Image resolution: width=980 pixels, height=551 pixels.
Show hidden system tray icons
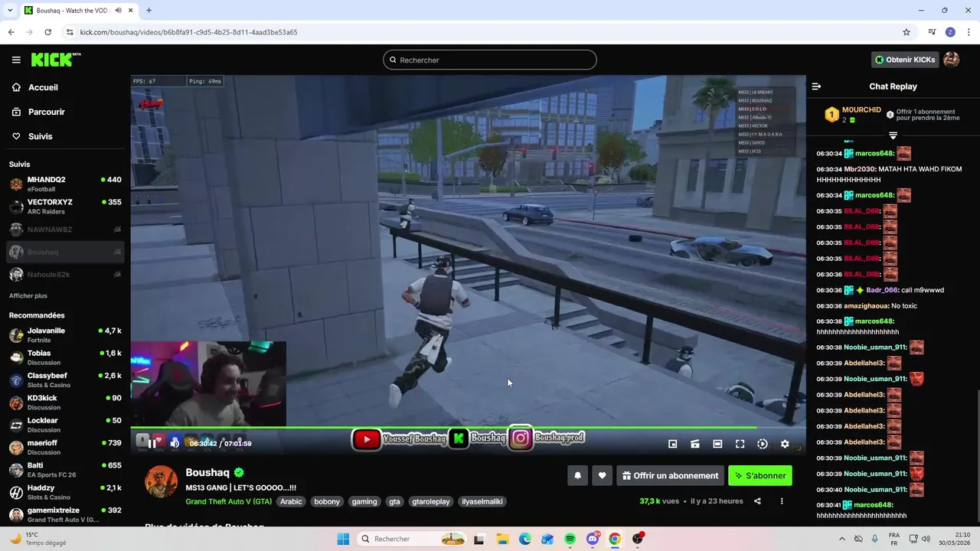[842, 539]
